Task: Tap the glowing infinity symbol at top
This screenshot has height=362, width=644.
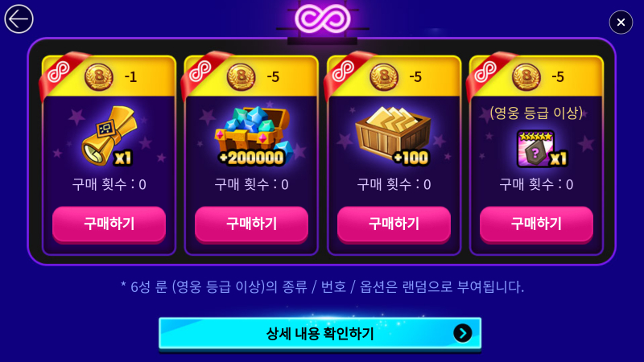Action: tap(323, 19)
